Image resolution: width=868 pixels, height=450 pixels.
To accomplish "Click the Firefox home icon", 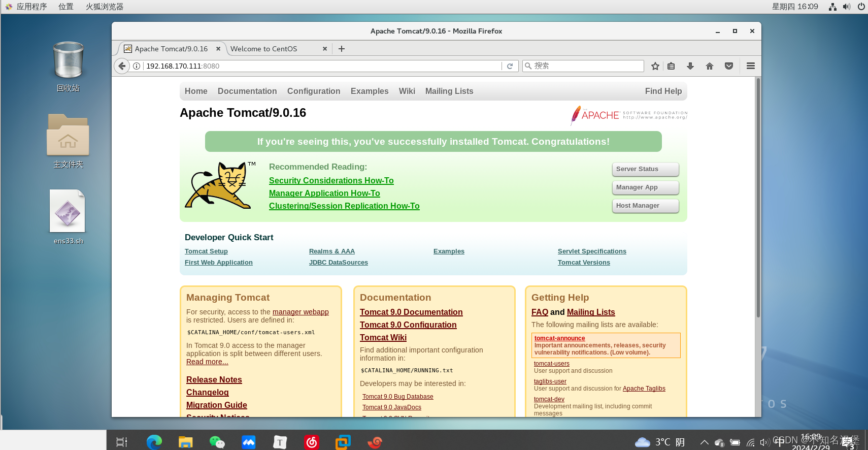I will (710, 66).
